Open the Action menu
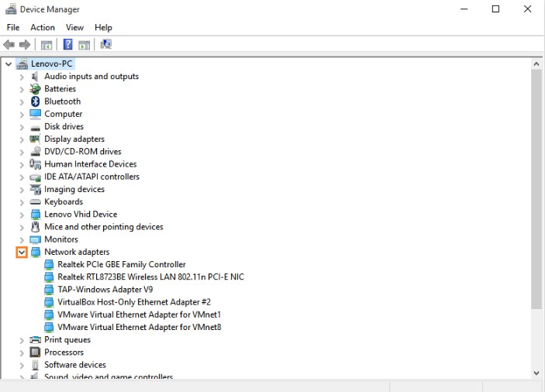 [x=43, y=27]
